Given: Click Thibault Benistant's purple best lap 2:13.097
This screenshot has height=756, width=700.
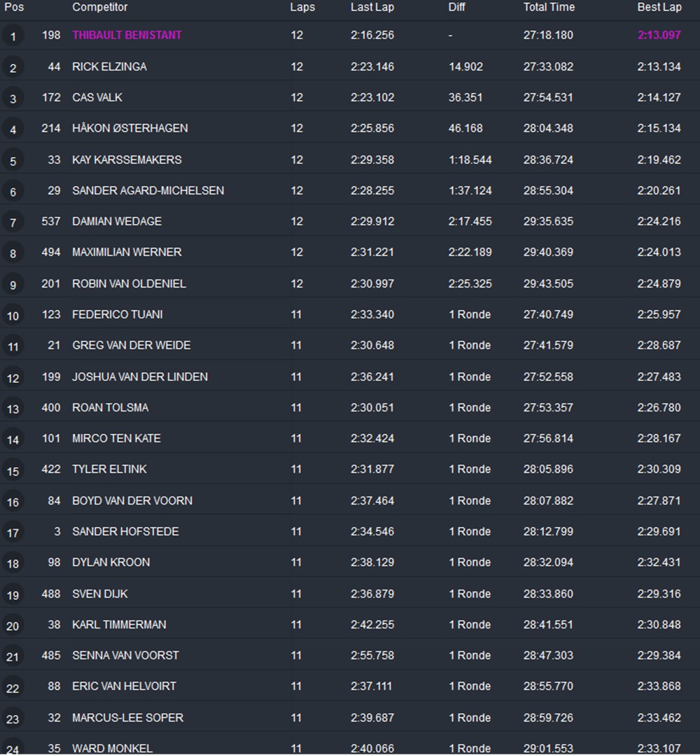Looking at the screenshot, I should pyautogui.click(x=659, y=35).
